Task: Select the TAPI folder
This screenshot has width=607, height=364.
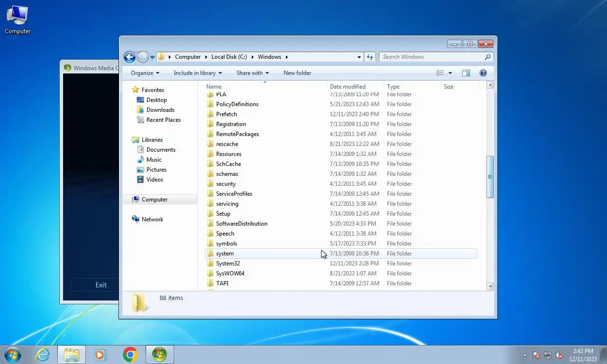Action: [x=222, y=283]
